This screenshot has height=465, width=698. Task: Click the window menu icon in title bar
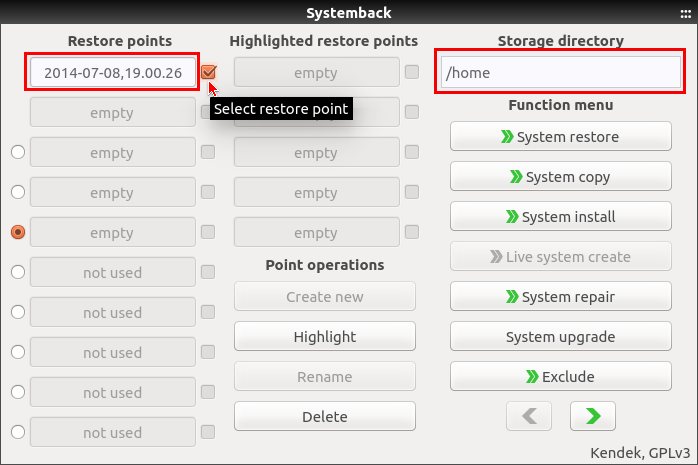684,12
